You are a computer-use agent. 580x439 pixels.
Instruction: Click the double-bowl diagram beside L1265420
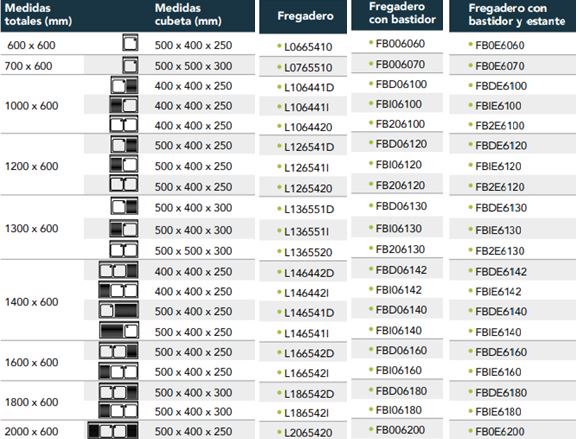click(x=124, y=184)
